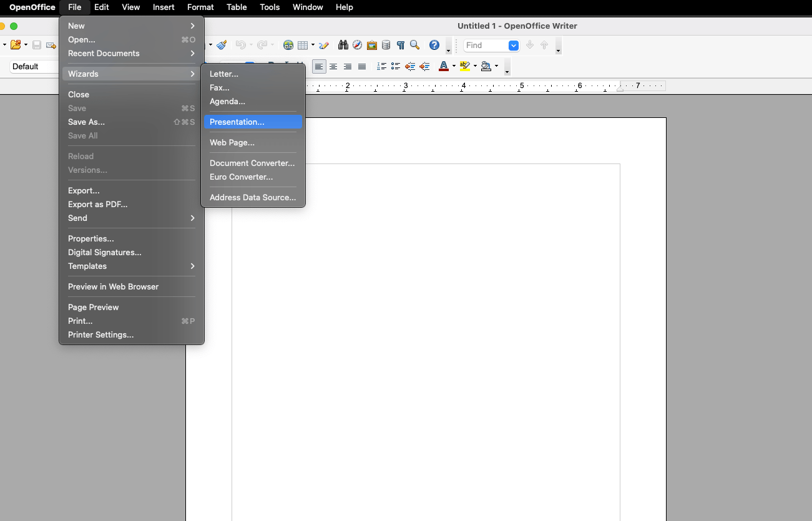
Task: Click the Find Next down arrow
Action: pos(530,45)
